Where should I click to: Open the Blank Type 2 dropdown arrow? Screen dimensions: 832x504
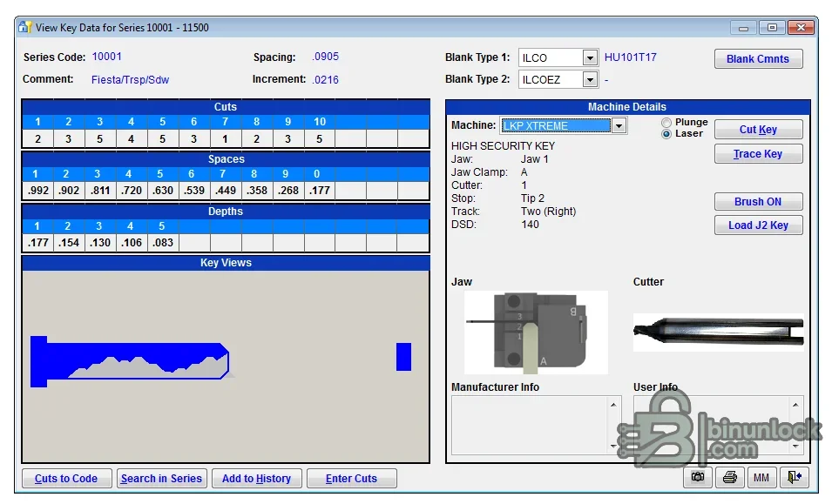[x=590, y=79]
